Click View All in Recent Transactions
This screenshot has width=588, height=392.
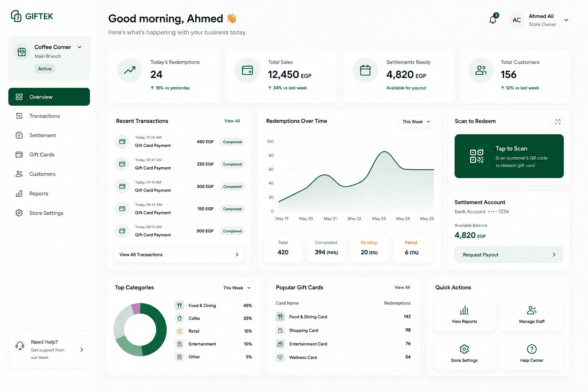(232, 121)
